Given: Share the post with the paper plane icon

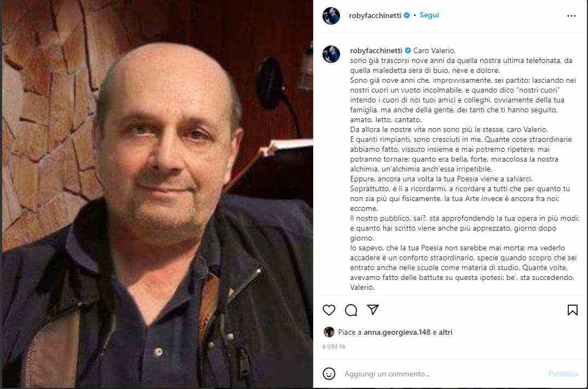Looking at the screenshot, I should coord(372,310).
